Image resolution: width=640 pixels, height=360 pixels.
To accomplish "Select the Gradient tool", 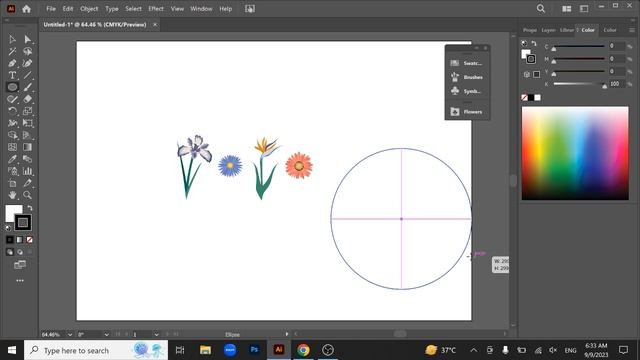I will pyautogui.click(x=27, y=147).
